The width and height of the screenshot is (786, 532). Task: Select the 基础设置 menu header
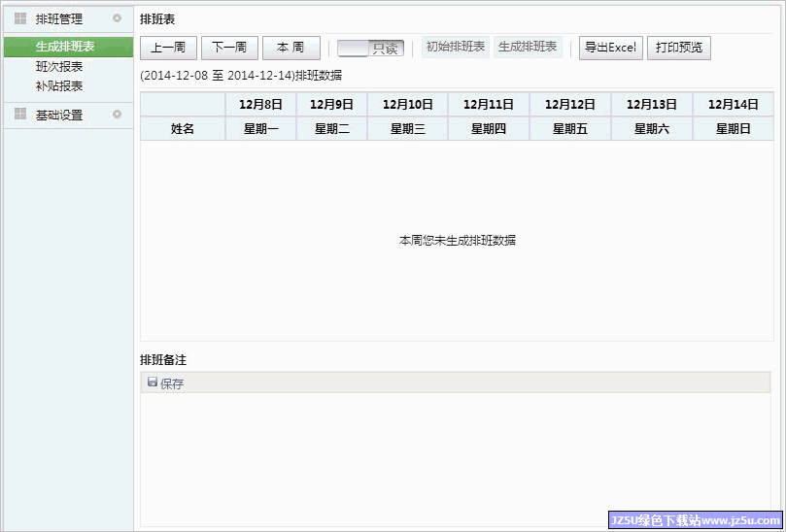click(x=68, y=116)
